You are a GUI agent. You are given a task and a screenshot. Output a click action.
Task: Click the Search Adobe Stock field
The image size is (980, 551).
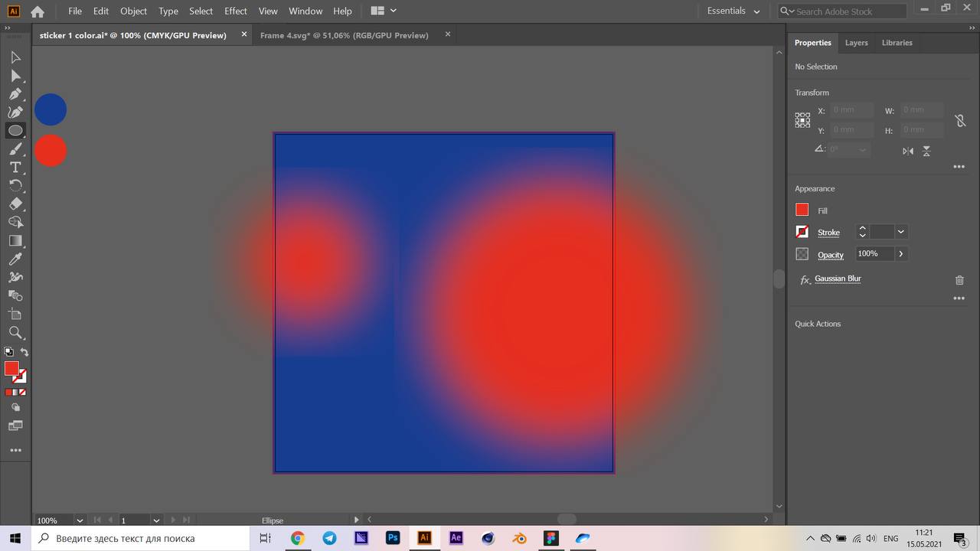[842, 11]
